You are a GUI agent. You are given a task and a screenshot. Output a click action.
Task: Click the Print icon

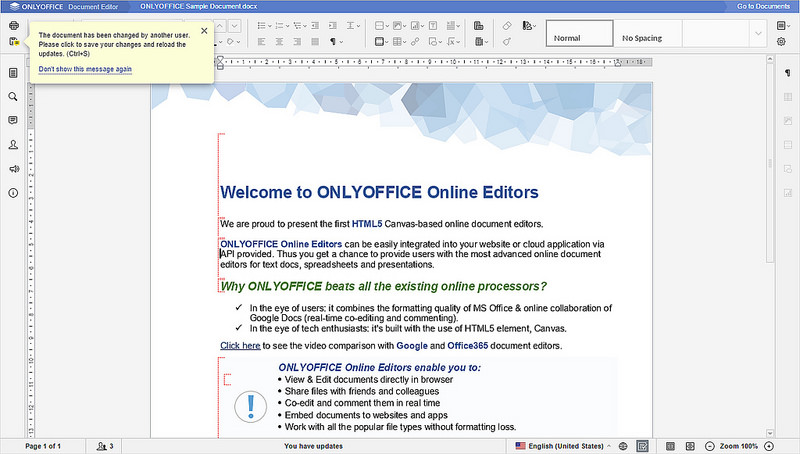(x=13, y=25)
